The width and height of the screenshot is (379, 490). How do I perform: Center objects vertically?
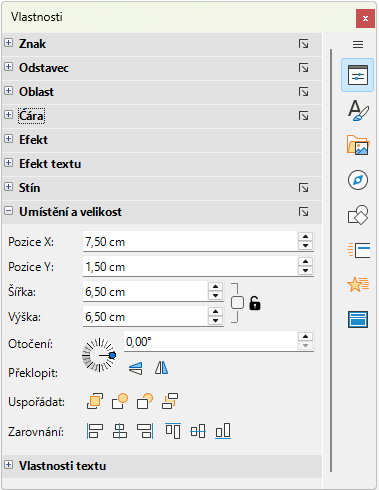[198, 431]
